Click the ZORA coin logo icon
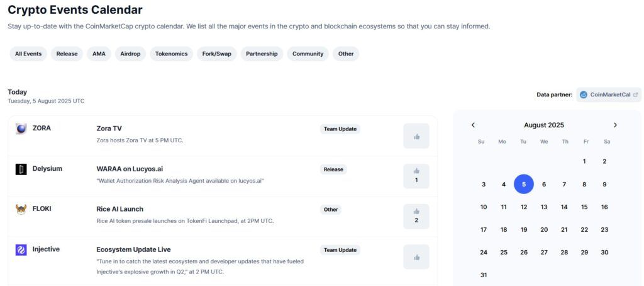Screen dimensions: 644x286 pos(21,129)
